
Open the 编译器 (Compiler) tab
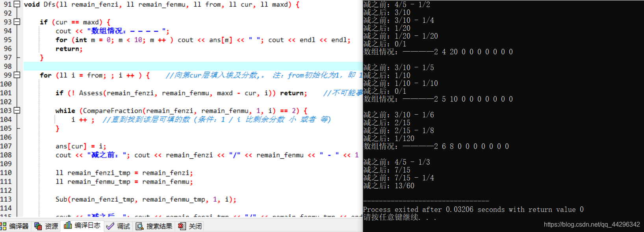click(x=15, y=226)
